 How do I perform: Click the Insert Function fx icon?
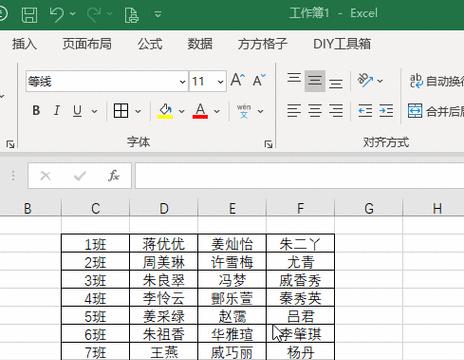(x=113, y=176)
